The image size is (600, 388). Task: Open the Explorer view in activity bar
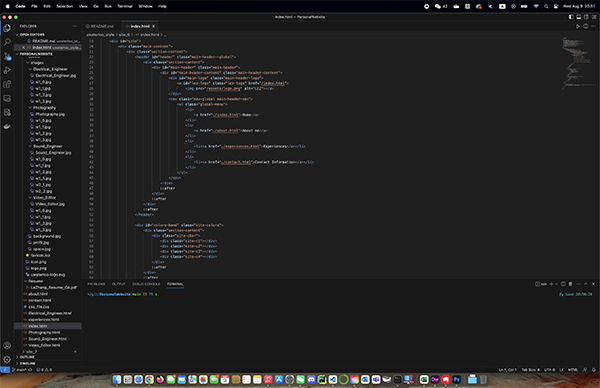click(x=7, y=28)
